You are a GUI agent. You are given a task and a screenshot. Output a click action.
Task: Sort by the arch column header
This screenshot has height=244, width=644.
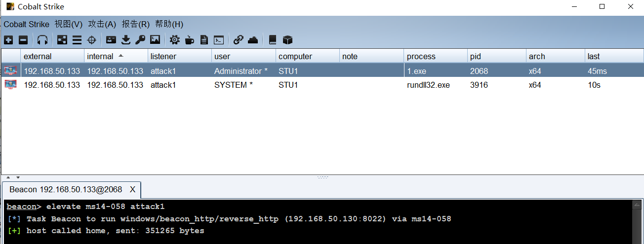(556, 56)
